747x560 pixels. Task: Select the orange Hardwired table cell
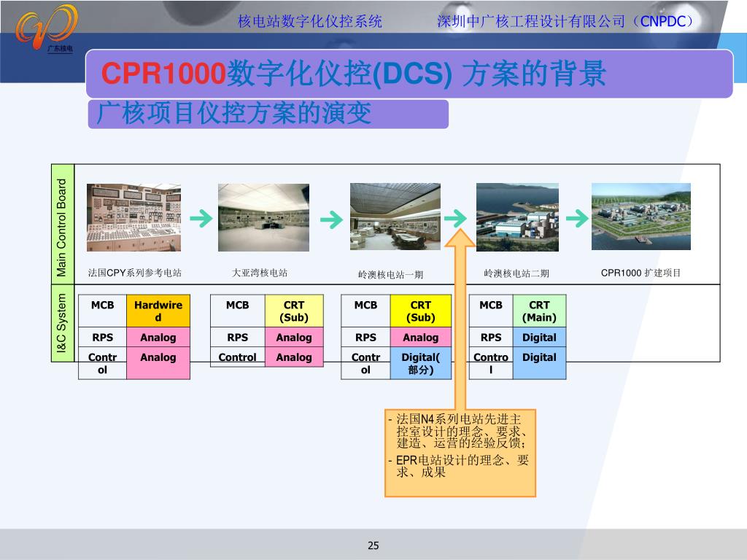point(158,311)
